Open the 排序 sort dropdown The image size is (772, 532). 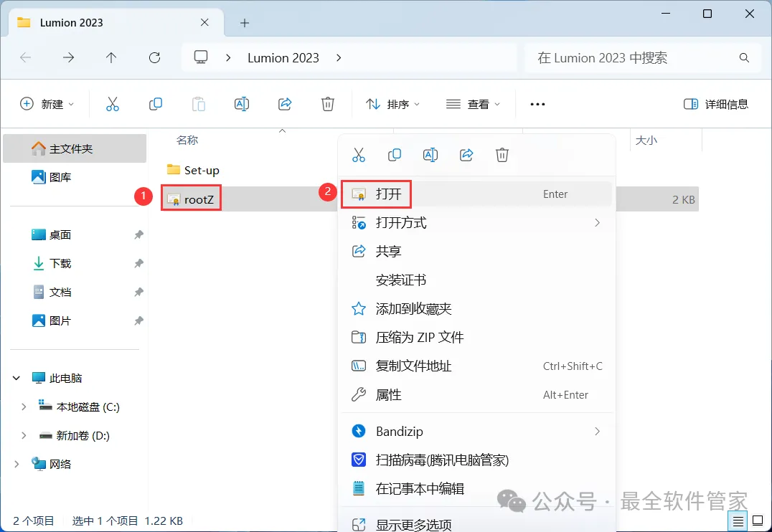(x=392, y=104)
